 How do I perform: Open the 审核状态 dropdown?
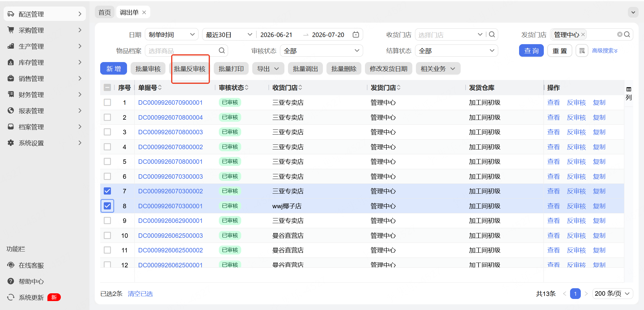click(321, 51)
